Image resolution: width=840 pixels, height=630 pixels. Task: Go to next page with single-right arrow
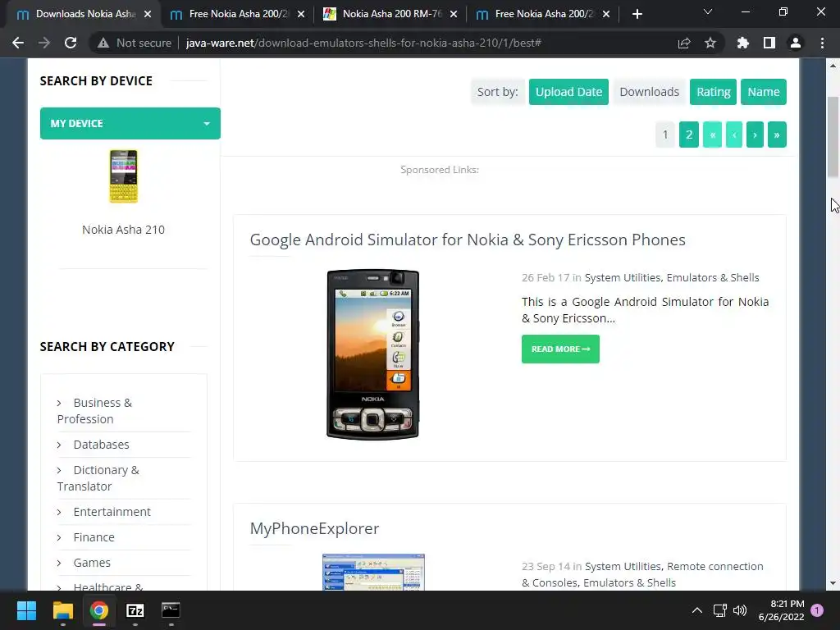755,135
